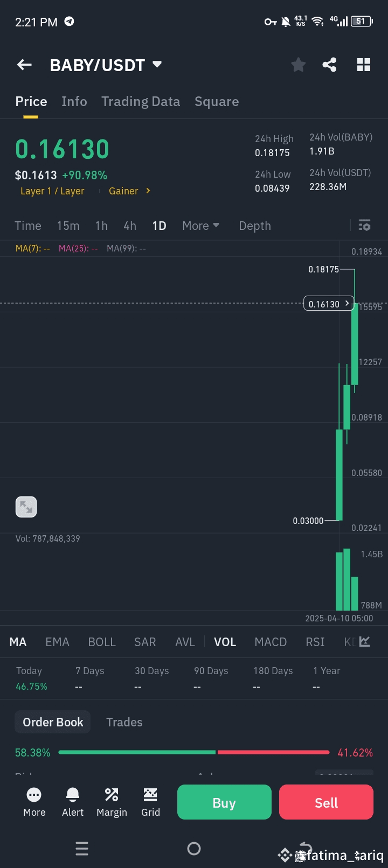The image size is (388, 868).
Task: Toggle the MACD indicator
Action: (271, 642)
